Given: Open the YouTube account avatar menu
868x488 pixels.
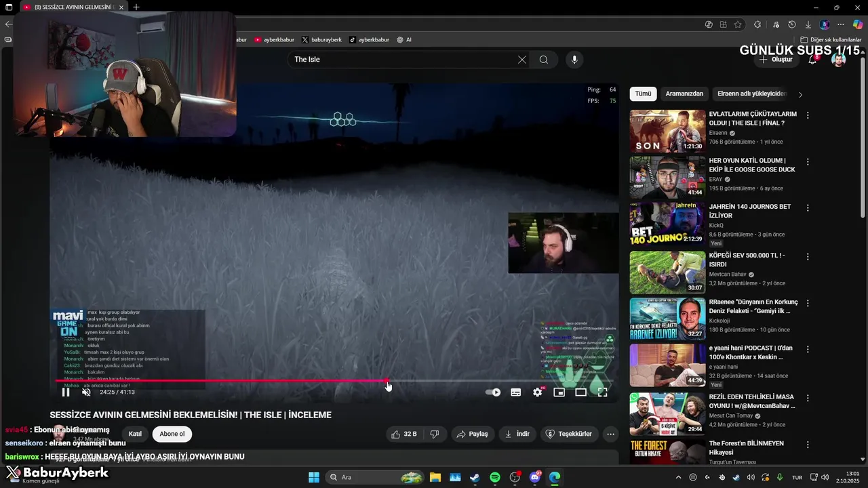Looking at the screenshot, I should 839,60.
